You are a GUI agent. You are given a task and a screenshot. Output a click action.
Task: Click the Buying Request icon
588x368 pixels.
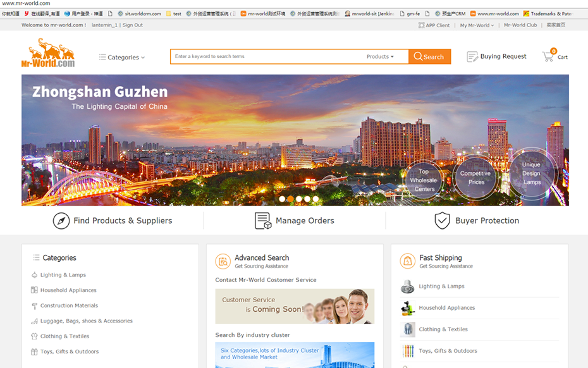(472, 57)
